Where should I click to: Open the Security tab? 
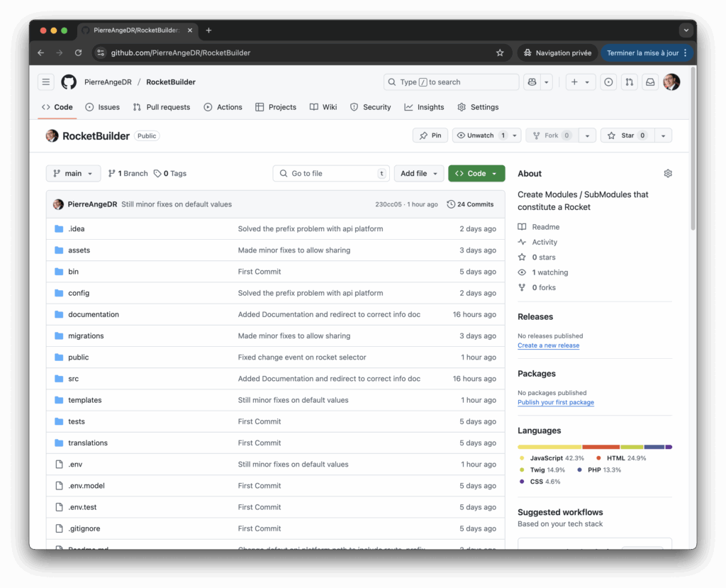370,107
